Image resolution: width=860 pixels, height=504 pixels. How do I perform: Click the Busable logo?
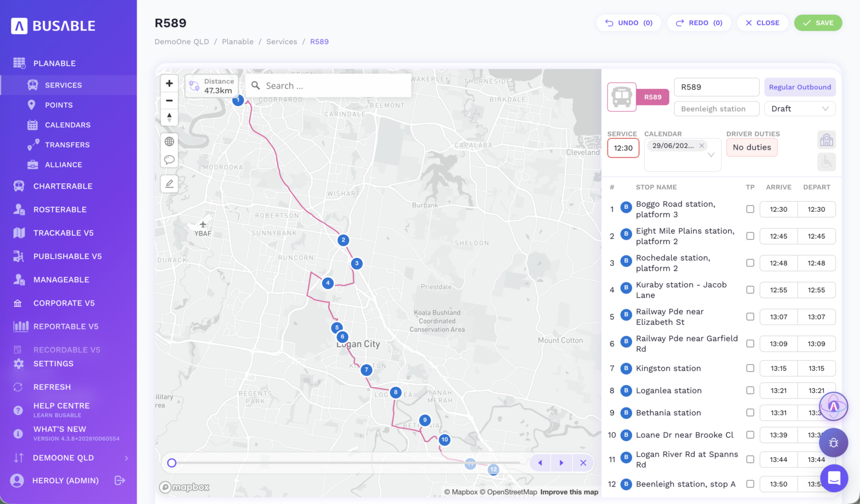[53, 26]
